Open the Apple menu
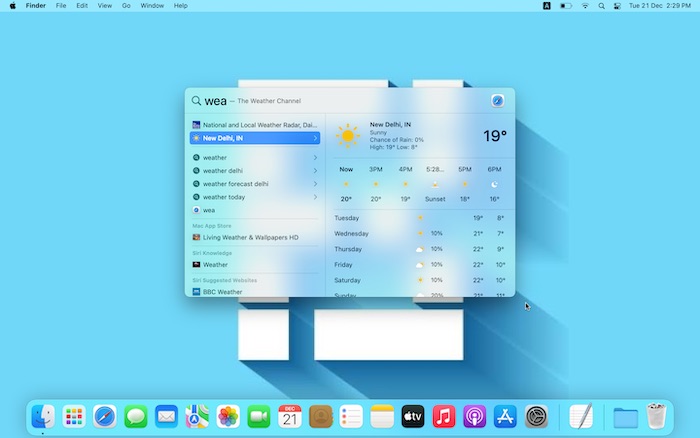This screenshot has height=438, width=700. 12,6
